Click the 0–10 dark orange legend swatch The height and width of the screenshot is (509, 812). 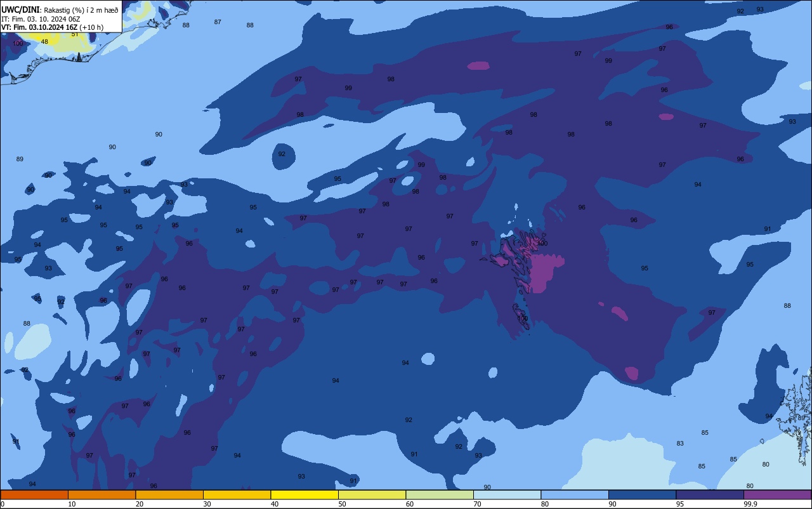34,494
